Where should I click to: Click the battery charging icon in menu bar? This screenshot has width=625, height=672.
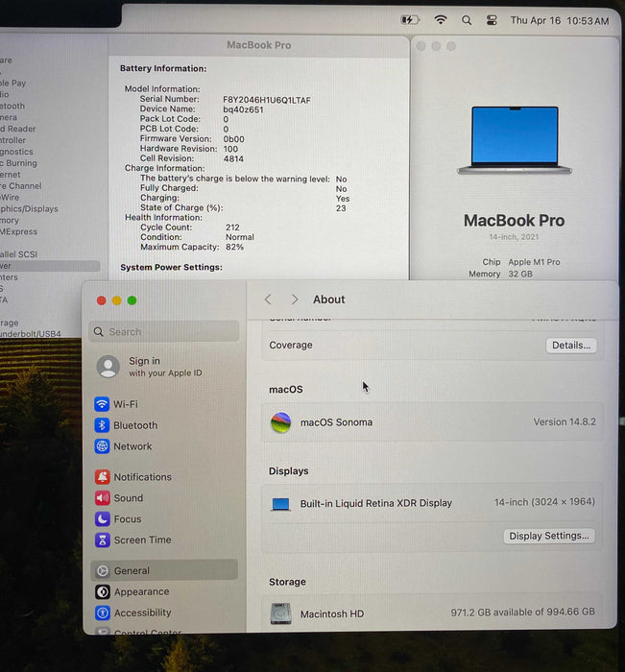(409, 20)
